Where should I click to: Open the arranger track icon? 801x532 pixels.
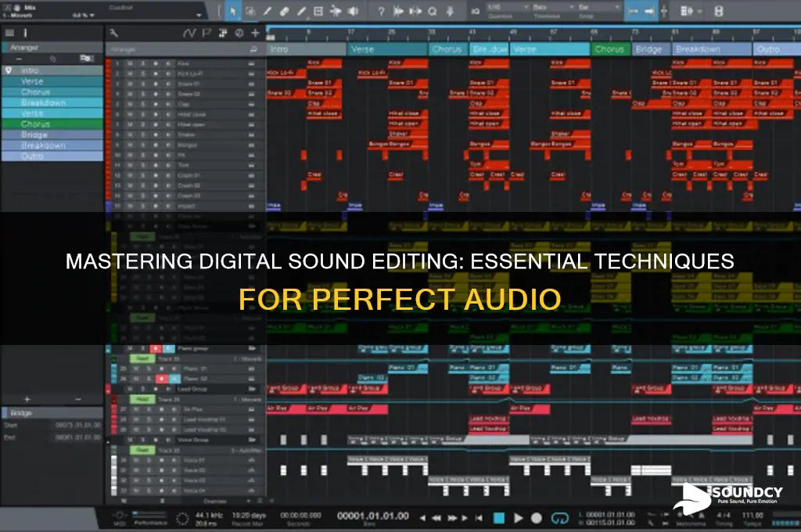[223, 33]
